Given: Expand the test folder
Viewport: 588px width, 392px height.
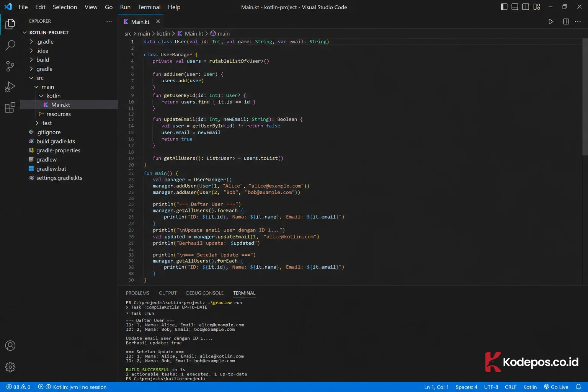Looking at the screenshot, I should point(69,123).
